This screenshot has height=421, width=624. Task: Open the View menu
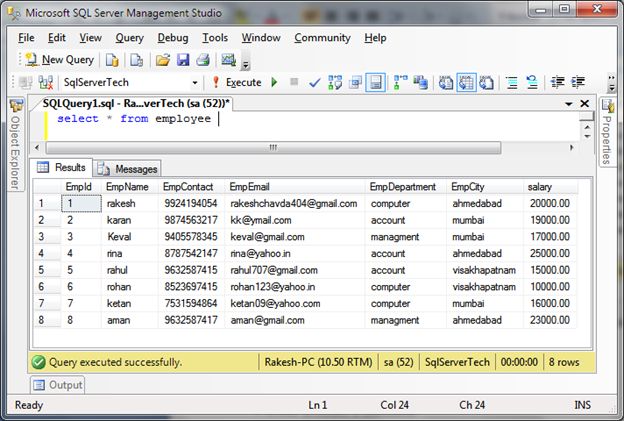pos(90,38)
